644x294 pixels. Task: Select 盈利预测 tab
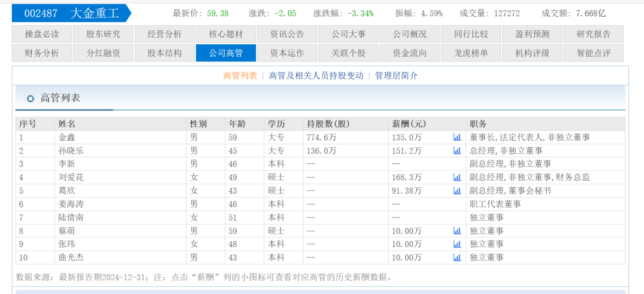coord(532,34)
